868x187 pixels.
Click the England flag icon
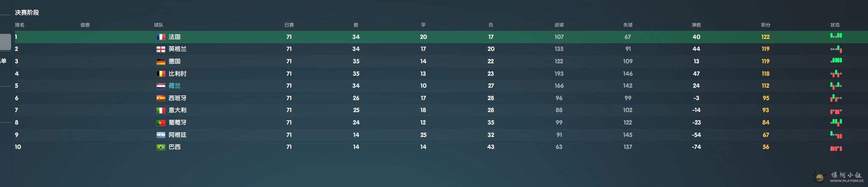tap(161, 49)
